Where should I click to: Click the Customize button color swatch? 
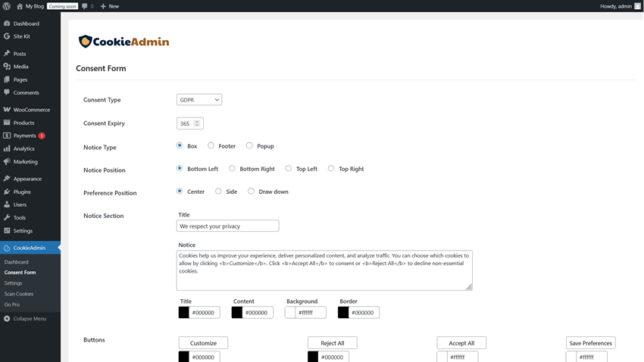[184, 357]
